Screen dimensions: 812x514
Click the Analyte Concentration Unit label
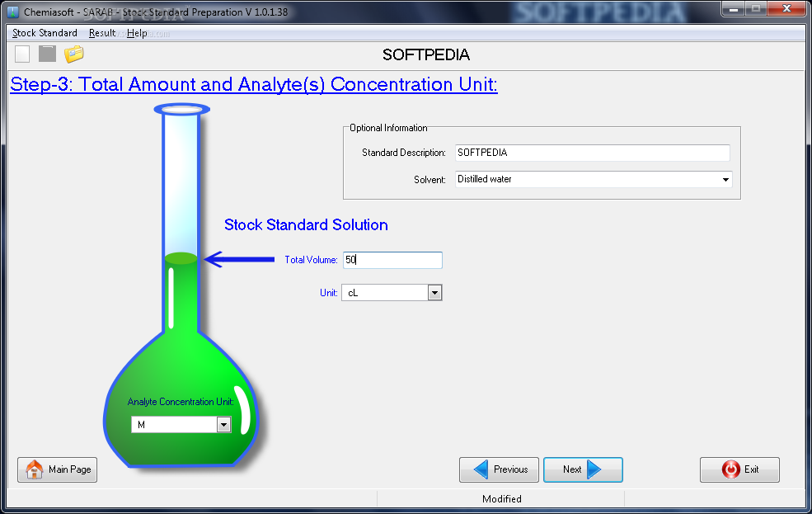coord(181,402)
